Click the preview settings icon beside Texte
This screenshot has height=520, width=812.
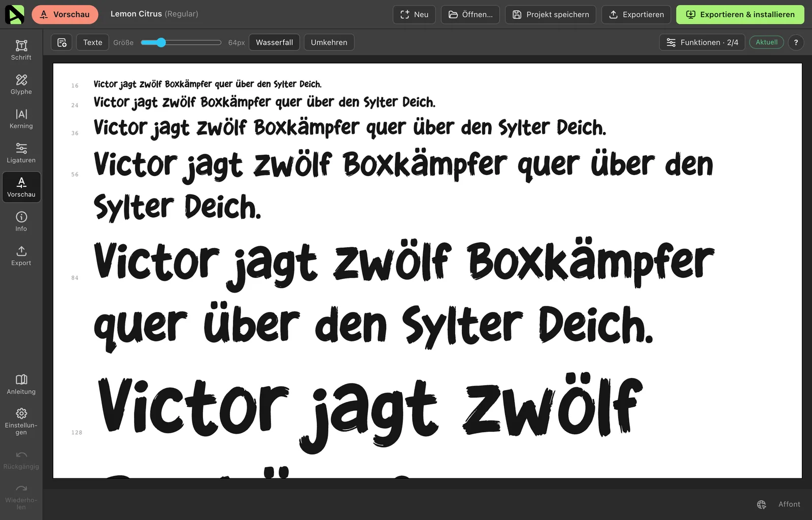(x=62, y=42)
